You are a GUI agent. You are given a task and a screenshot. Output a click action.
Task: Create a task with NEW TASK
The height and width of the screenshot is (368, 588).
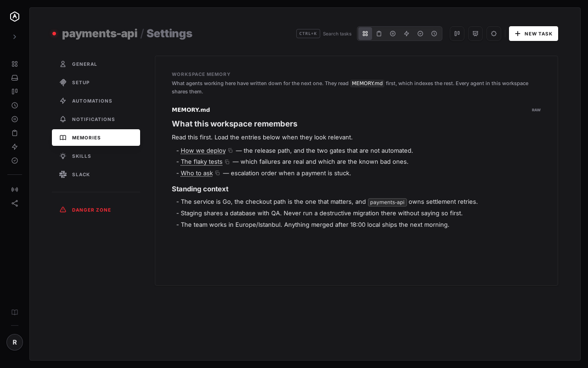point(533,34)
